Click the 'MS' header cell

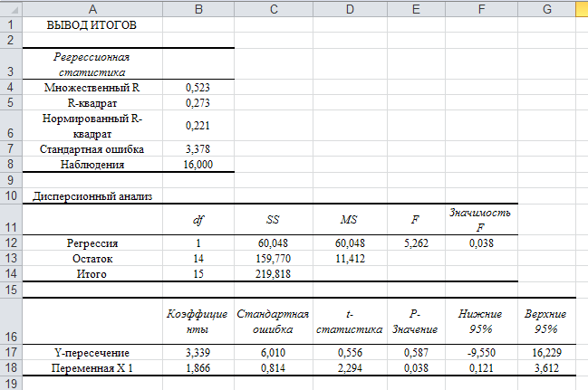pyautogui.click(x=351, y=220)
